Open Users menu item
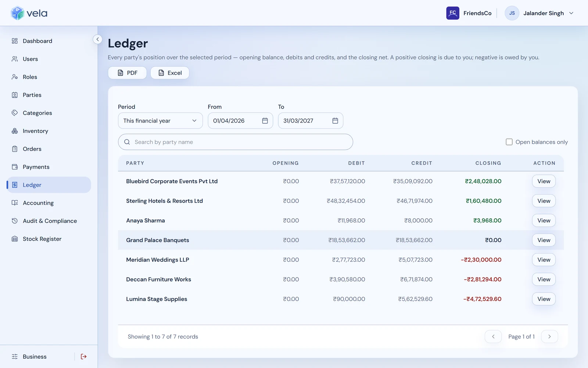Image resolution: width=588 pixels, height=368 pixels. [49, 59]
